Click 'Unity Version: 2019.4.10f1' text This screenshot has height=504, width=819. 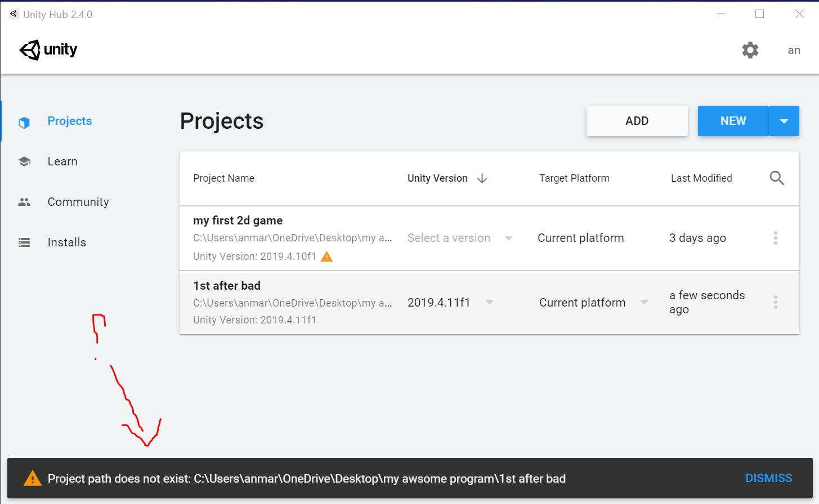[x=254, y=256]
